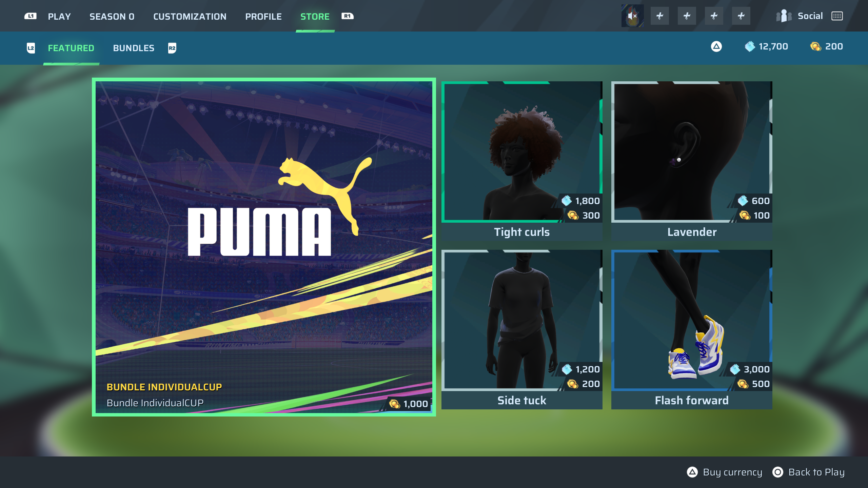Click Buy currency in footer
The width and height of the screenshot is (868, 488).
click(732, 472)
